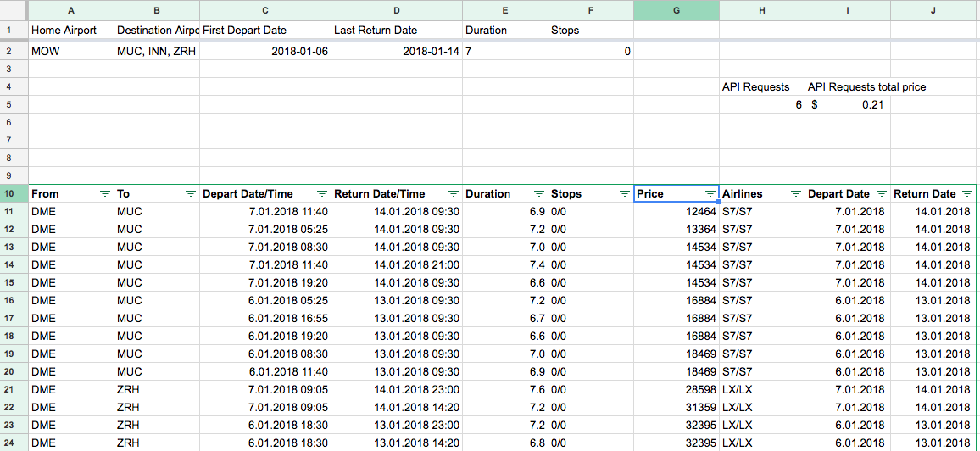Click the Home Airport cell

[71, 30]
